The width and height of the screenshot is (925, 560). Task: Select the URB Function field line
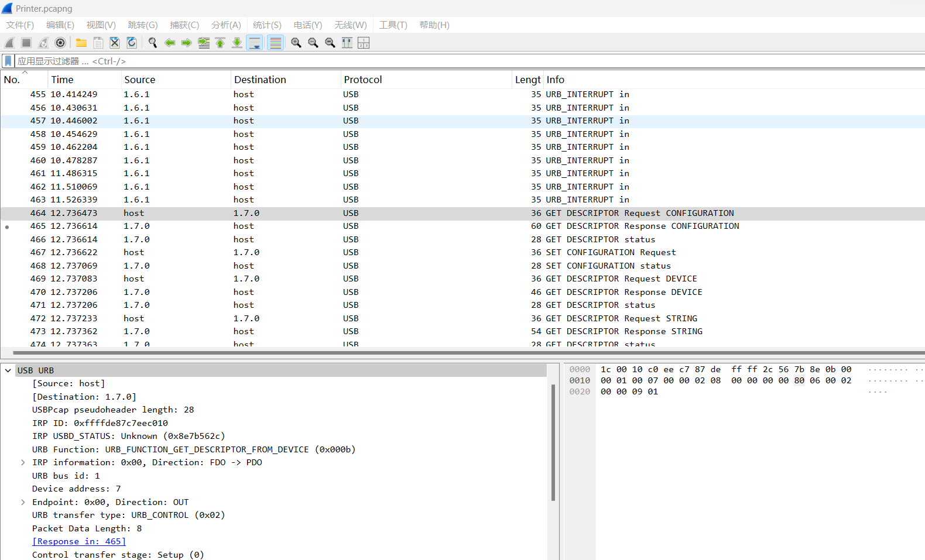pos(194,449)
